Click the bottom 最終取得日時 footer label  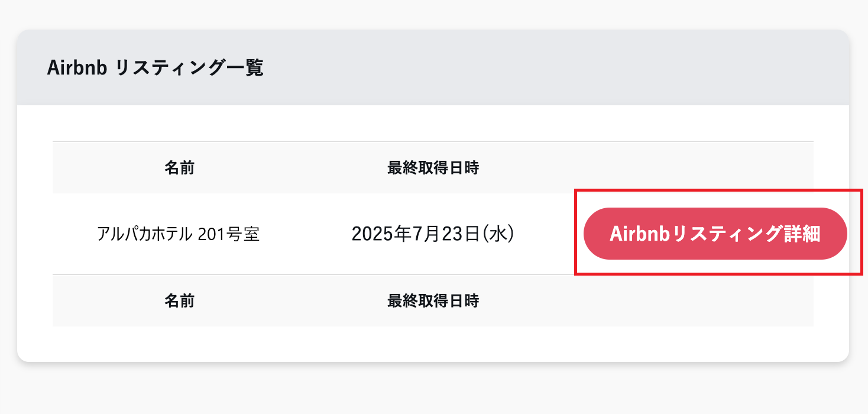tap(433, 301)
